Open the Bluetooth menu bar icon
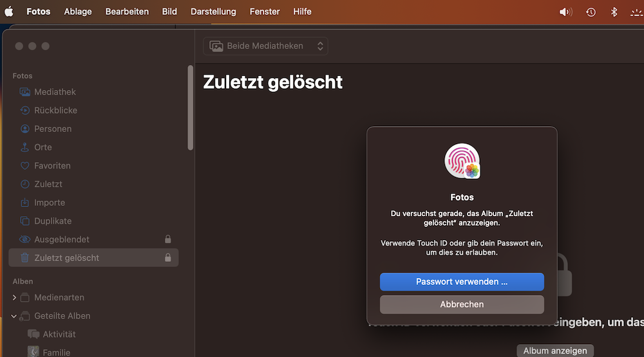The height and width of the screenshot is (357, 644). tap(614, 12)
